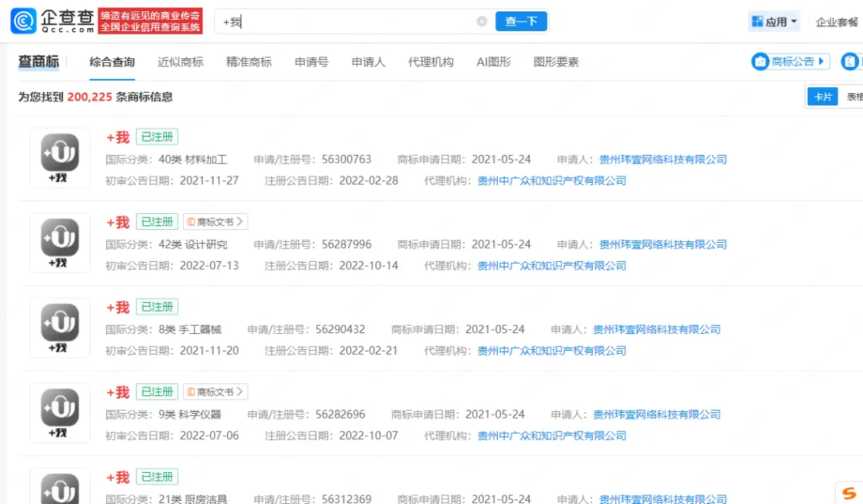Switch to the 申请人 tab
Image resolution: width=863 pixels, height=504 pixels.
click(x=368, y=62)
